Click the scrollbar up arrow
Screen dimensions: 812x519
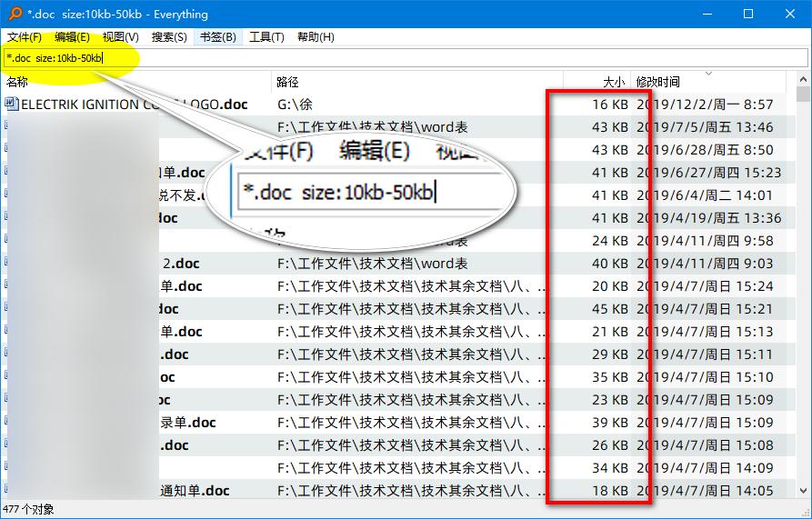(x=803, y=80)
